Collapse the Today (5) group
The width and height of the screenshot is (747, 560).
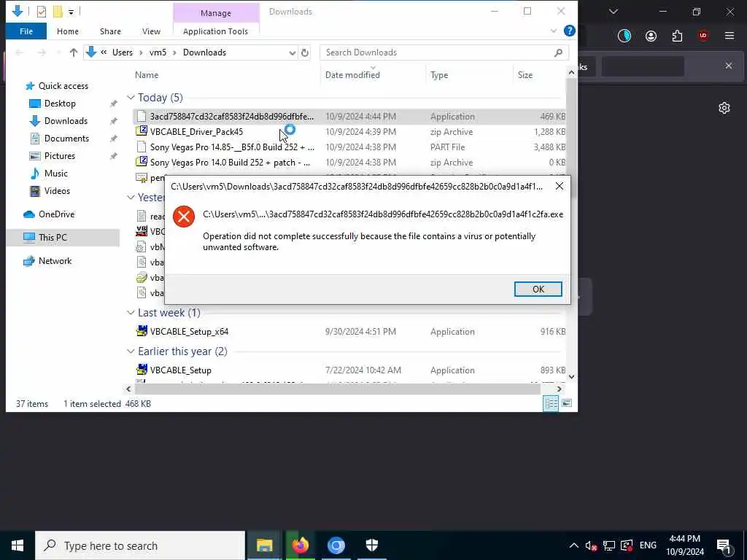tap(131, 98)
